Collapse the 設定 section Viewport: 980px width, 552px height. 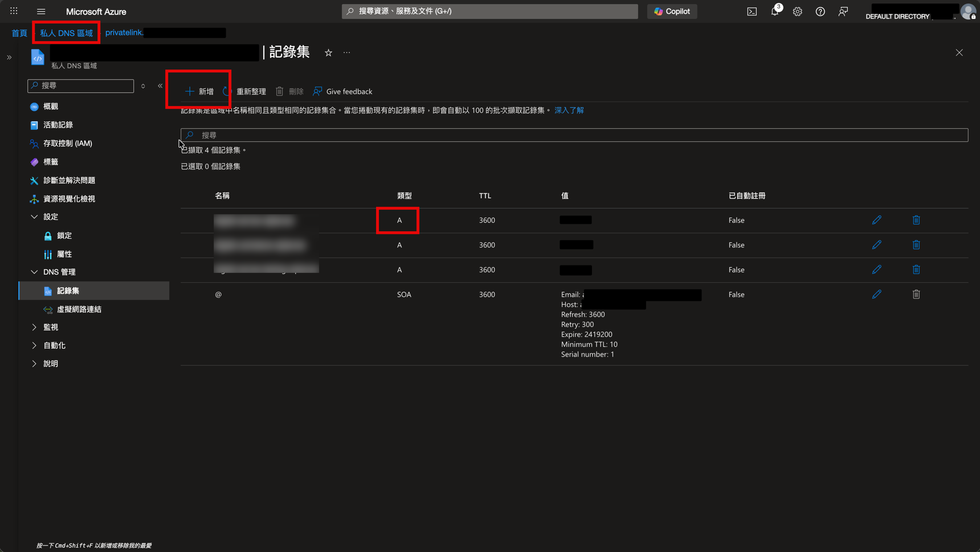point(34,217)
